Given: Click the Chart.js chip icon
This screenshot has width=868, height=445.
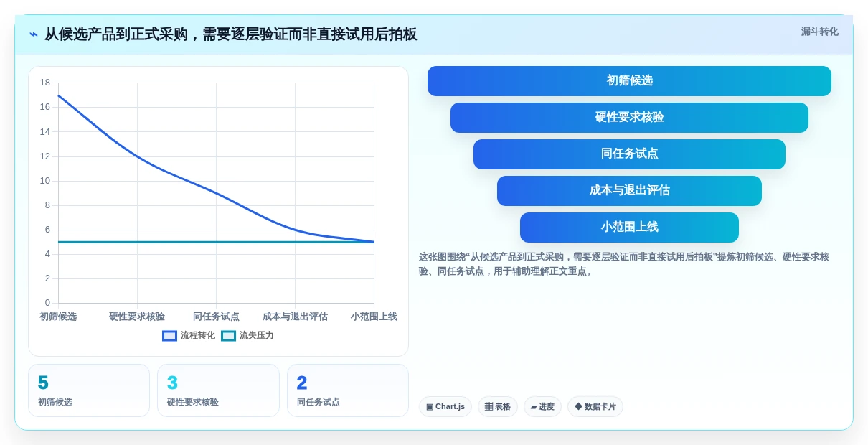Looking at the screenshot, I should click(430, 407).
